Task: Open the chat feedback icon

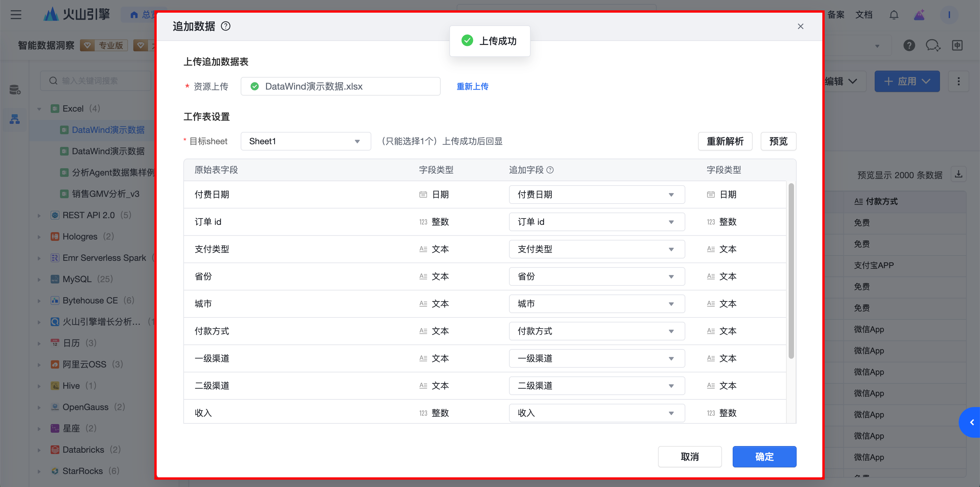Action: 932,45
